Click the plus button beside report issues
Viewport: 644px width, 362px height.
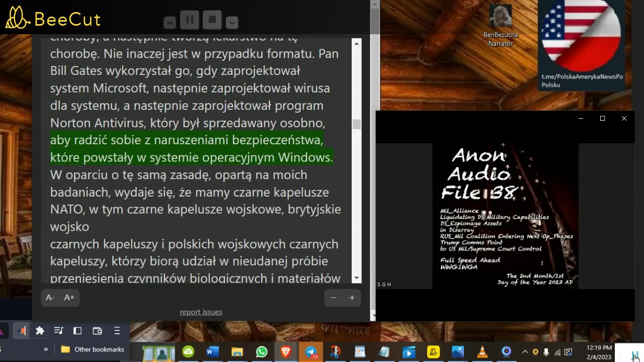[352, 298]
